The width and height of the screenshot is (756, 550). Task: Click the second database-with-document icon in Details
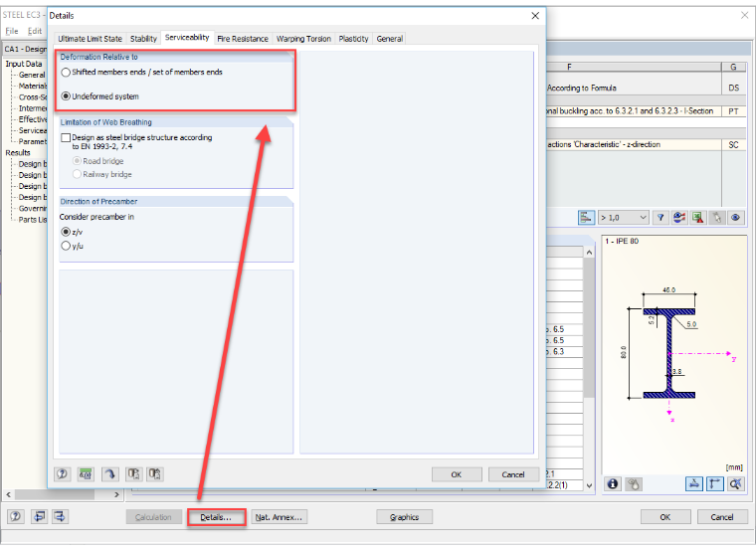coord(155,473)
